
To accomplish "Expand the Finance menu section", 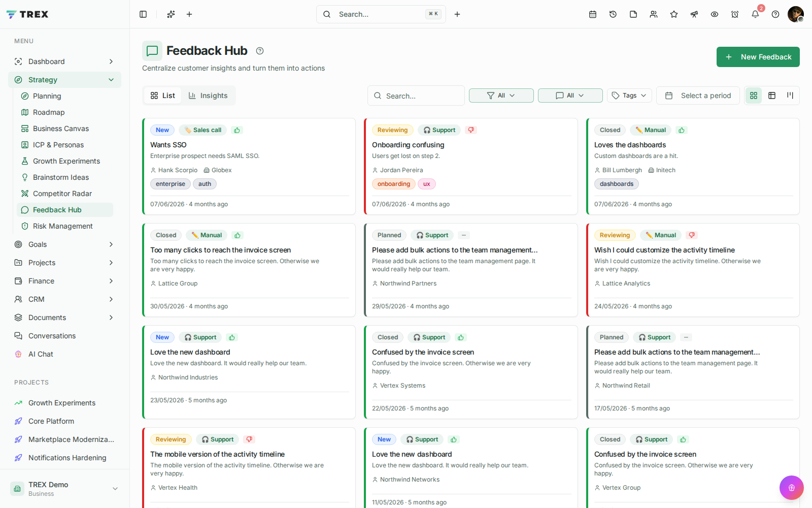I will pos(64,281).
